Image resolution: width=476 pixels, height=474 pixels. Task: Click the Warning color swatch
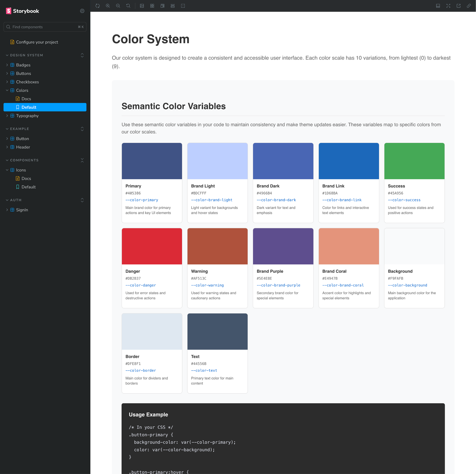pos(217,246)
